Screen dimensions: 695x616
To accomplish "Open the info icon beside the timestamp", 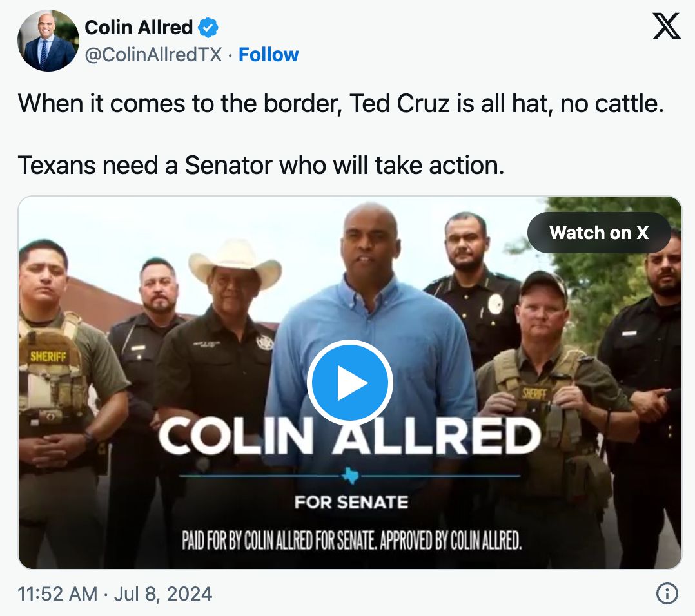I will click(667, 593).
